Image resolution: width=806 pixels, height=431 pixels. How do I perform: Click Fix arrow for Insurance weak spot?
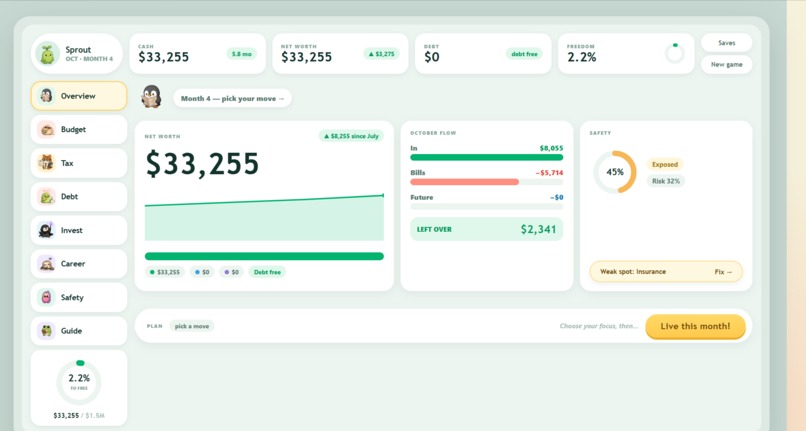723,272
